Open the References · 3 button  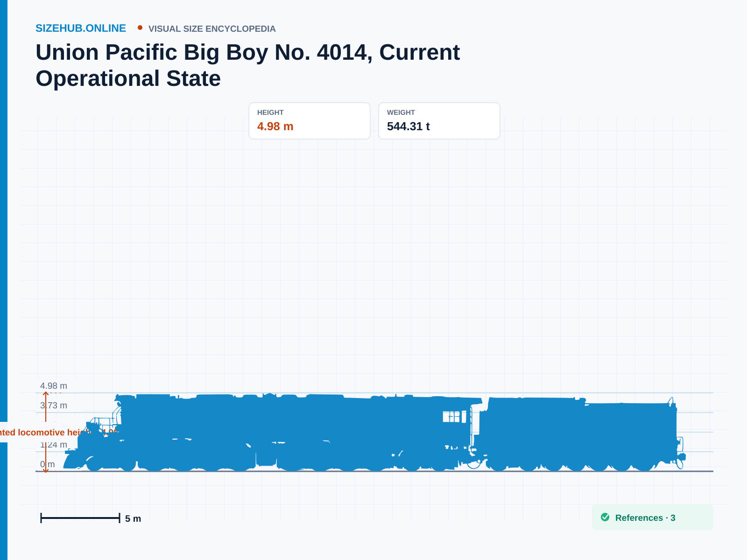(x=653, y=517)
